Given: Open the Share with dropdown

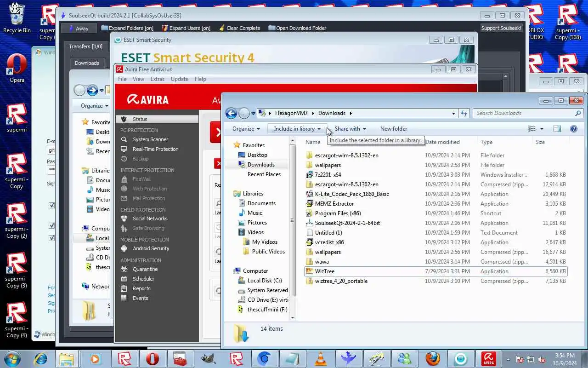Looking at the screenshot, I should coord(350,129).
